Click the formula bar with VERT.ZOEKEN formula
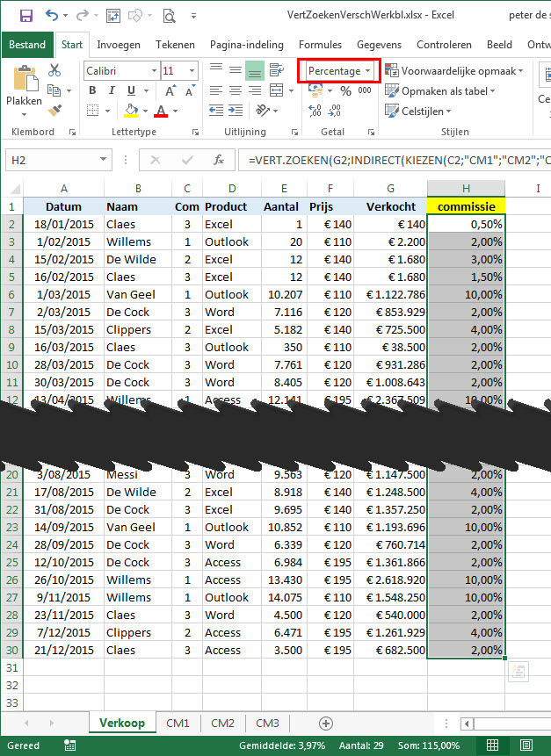551x756 pixels. point(395,160)
